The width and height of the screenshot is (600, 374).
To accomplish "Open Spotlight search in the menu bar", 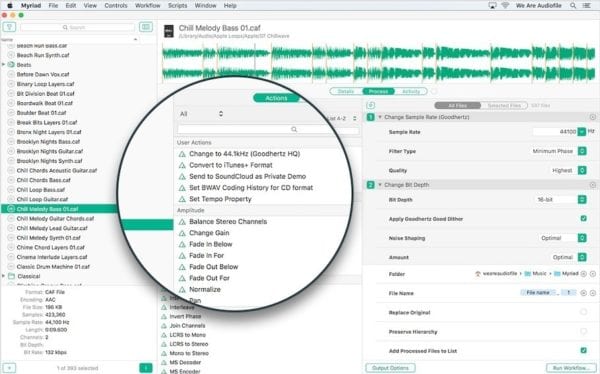I will 573,5.
